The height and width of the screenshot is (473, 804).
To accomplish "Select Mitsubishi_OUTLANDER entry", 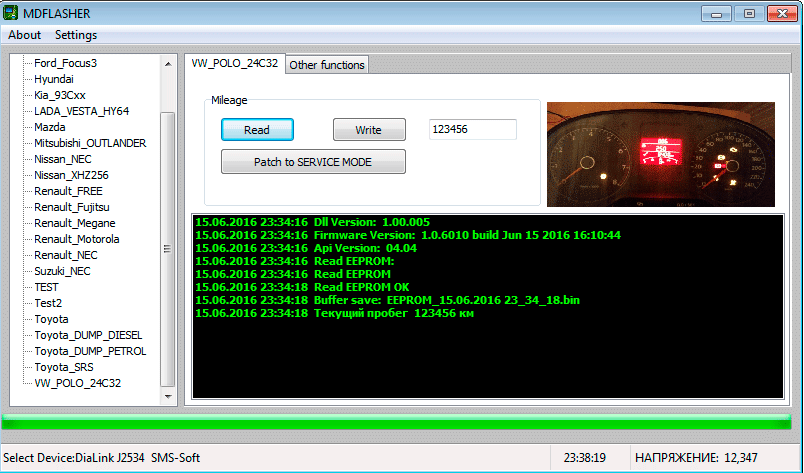I will click(x=90, y=143).
